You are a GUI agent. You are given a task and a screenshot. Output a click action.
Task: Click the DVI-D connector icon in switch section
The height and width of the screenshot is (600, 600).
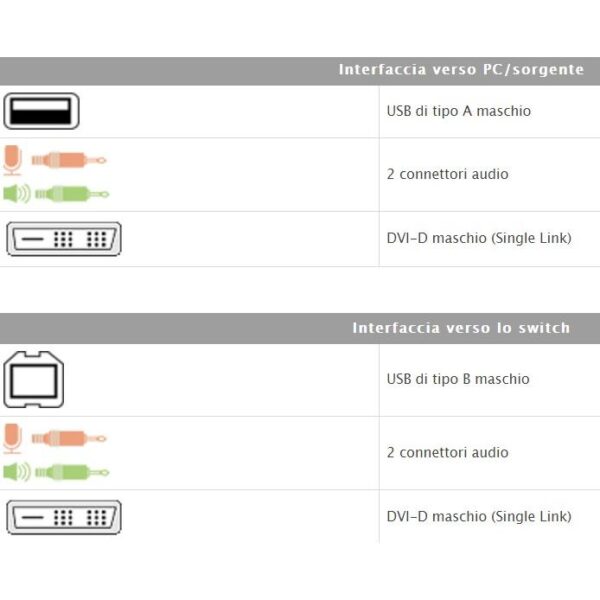(64, 517)
